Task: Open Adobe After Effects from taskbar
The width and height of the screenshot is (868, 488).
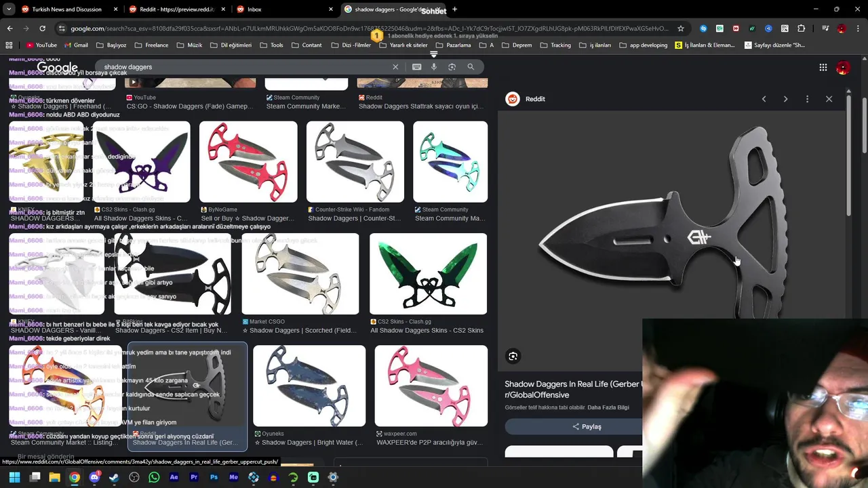Action: point(174,477)
